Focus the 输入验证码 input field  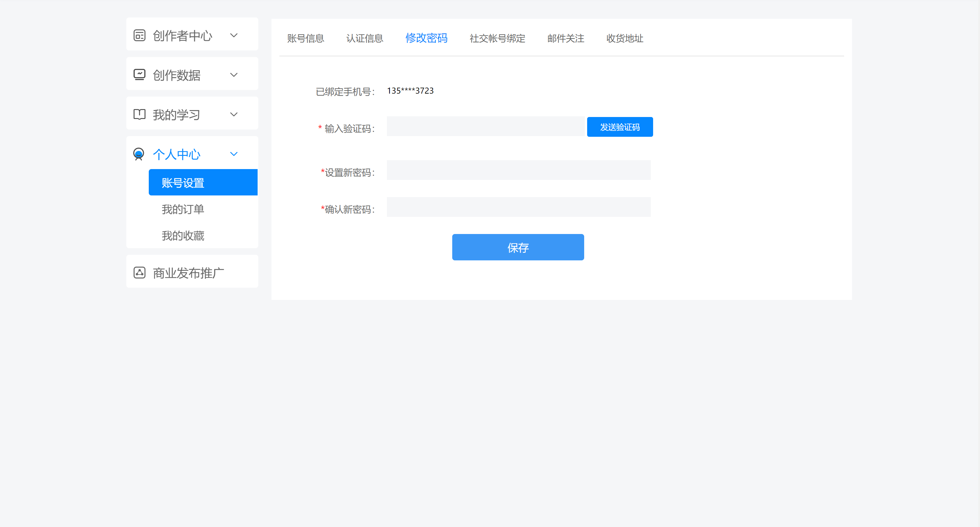point(486,127)
